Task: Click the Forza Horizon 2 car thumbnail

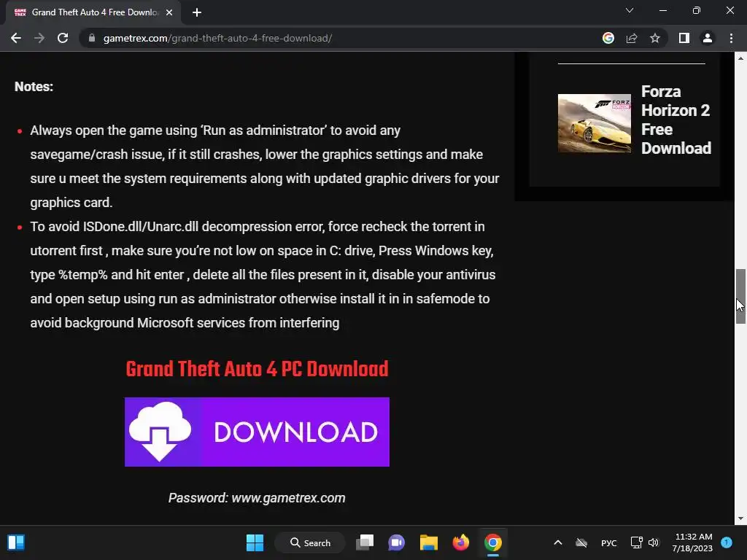Action: tap(594, 123)
